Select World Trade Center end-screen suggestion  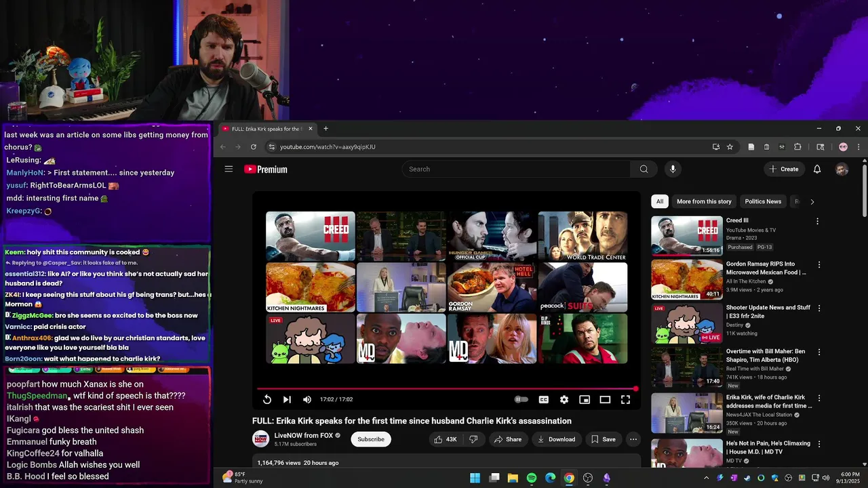(x=583, y=236)
